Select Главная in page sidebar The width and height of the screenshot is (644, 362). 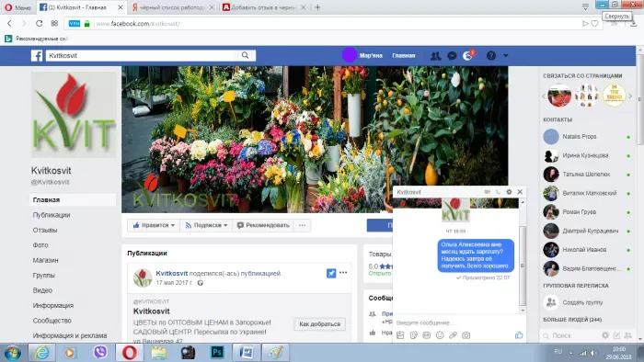[x=73, y=199]
